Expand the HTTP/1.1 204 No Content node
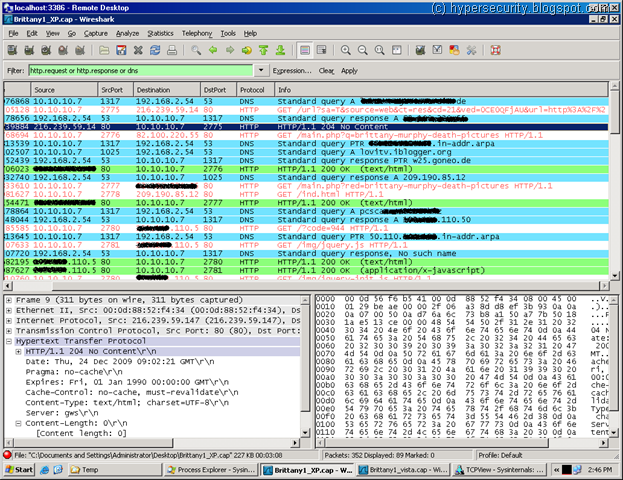 [x=18, y=352]
